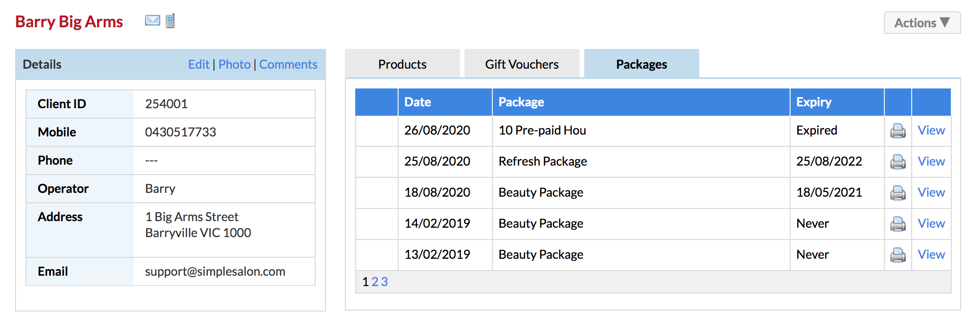Open the Photo link in Details

234,64
